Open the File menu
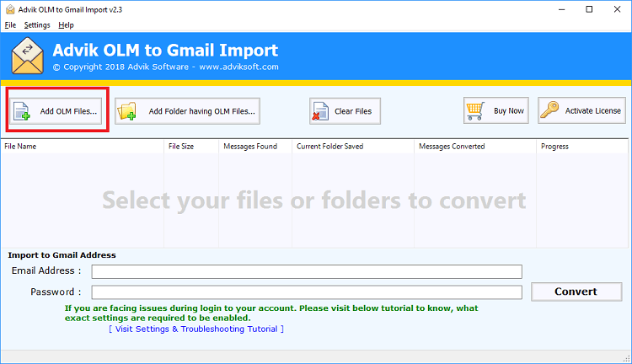632x364 pixels. pos(10,25)
